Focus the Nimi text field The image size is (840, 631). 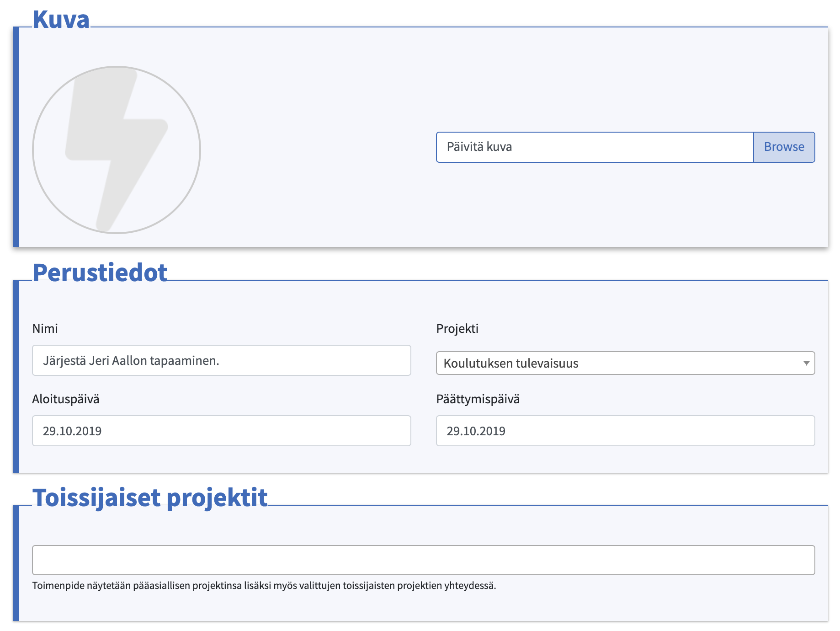point(222,360)
